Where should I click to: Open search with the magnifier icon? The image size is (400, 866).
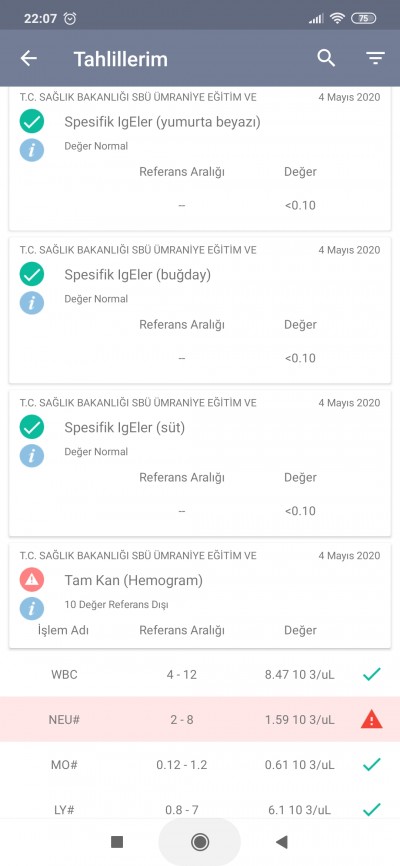[x=326, y=58]
